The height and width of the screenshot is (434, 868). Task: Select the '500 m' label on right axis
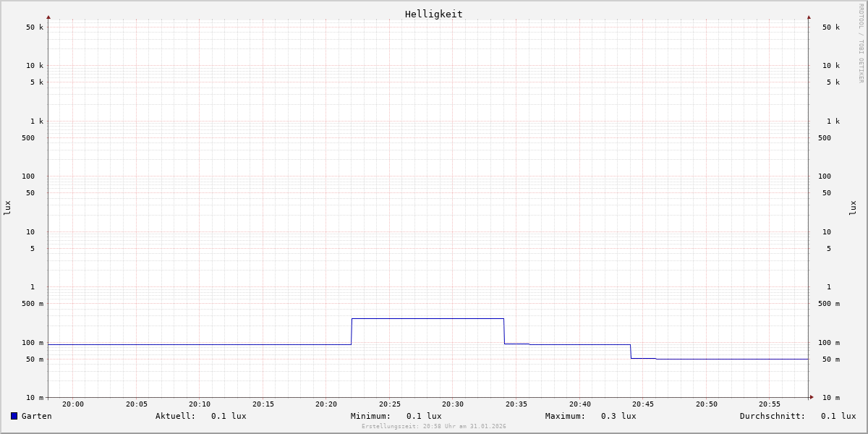(x=829, y=304)
